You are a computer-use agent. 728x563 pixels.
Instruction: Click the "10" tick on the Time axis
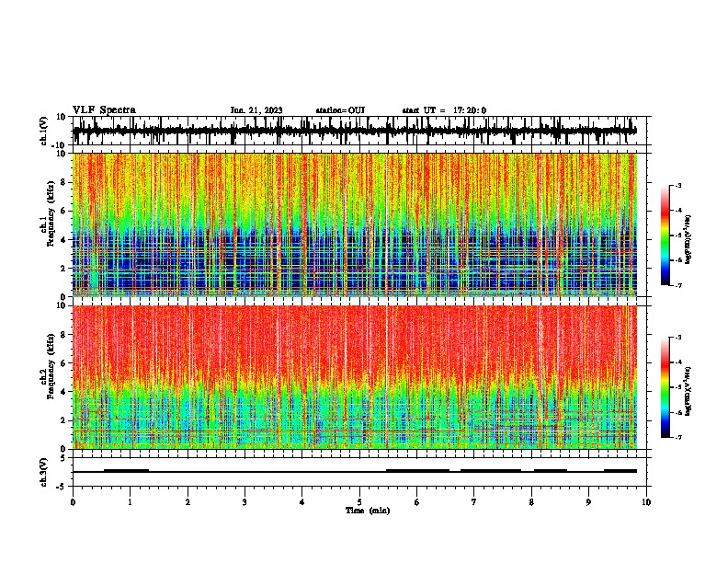coord(646,502)
